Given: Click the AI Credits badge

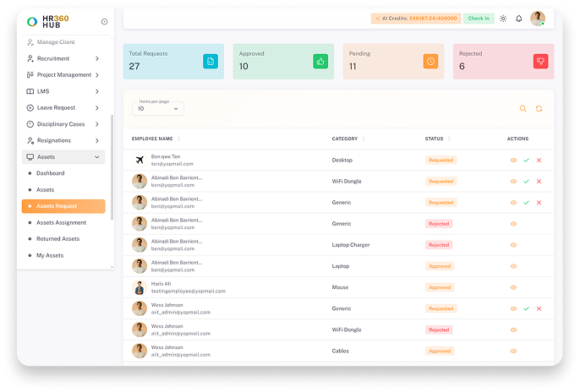Looking at the screenshot, I should pos(416,19).
